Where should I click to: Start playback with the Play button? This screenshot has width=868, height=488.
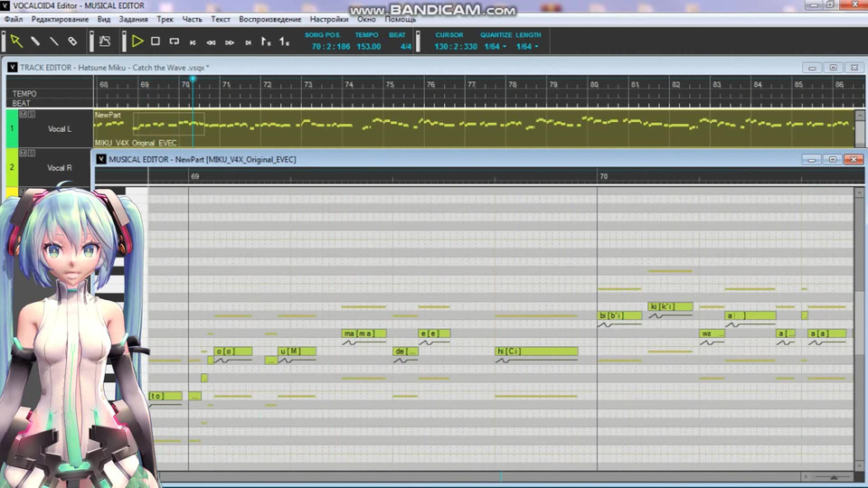137,41
